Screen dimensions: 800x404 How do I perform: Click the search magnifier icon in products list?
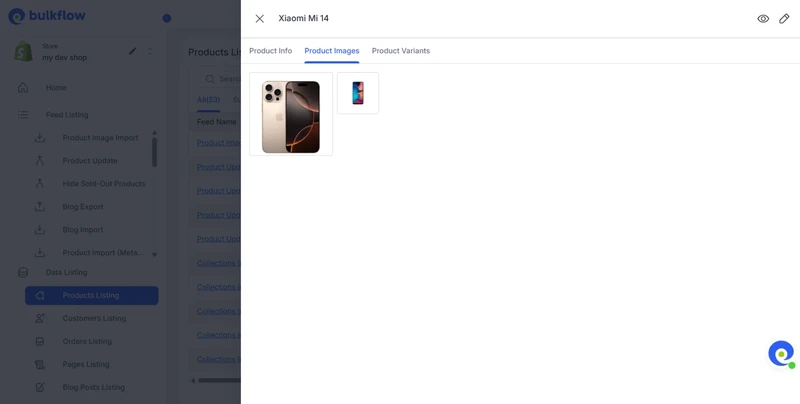pyautogui.click(x=210, y=79)
